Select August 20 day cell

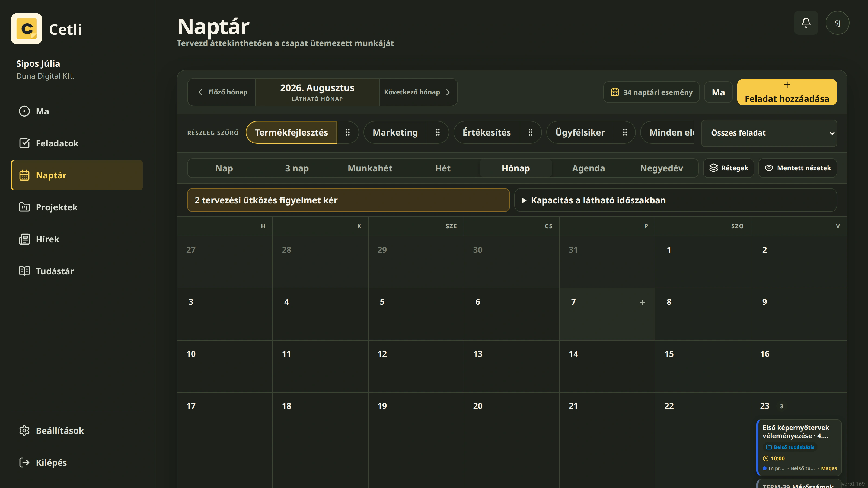(x=512, y=440)
